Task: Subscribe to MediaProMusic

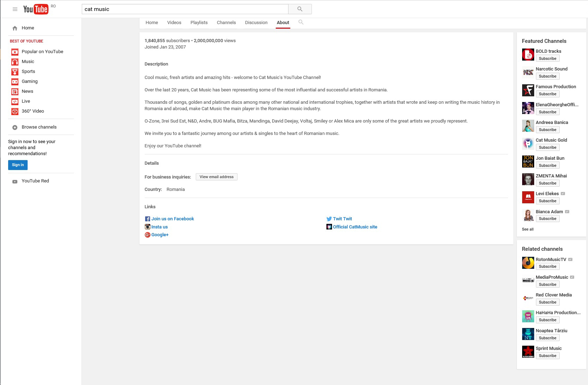Action: pyautogui.click(x=548, y=284)
